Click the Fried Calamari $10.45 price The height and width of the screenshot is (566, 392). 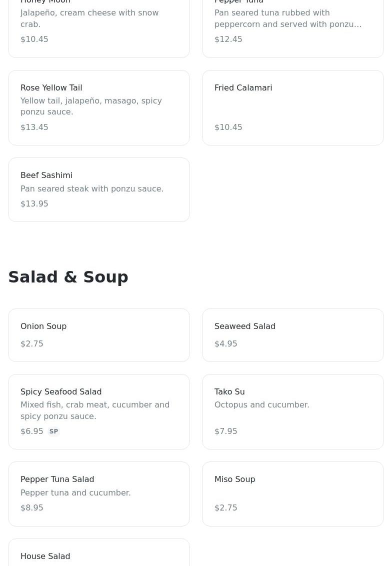pos(228,127)
